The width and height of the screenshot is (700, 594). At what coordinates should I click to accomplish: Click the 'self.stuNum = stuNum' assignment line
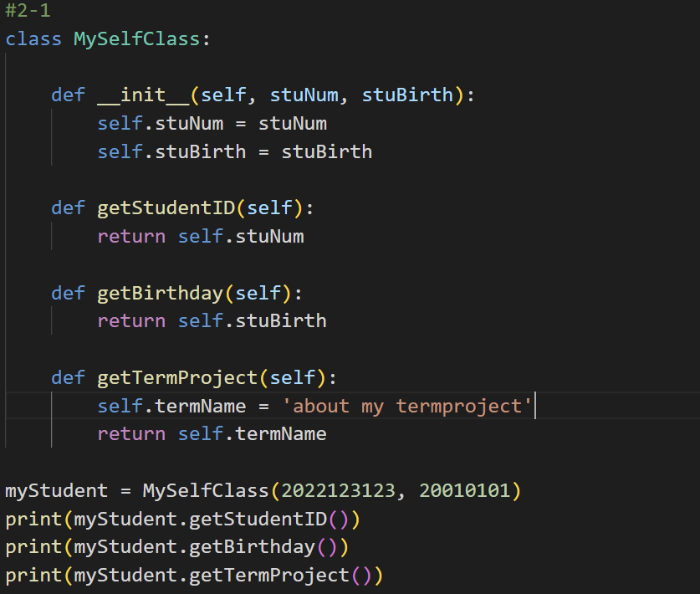coord(212,124)
